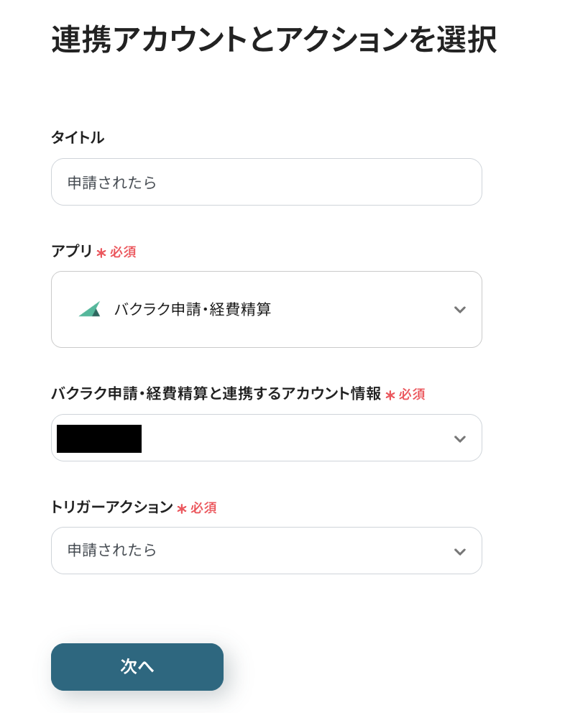The image size is (588, 713).
Task: Expand the アプリ dropdown chevron
Action: [x=460, y=310]
